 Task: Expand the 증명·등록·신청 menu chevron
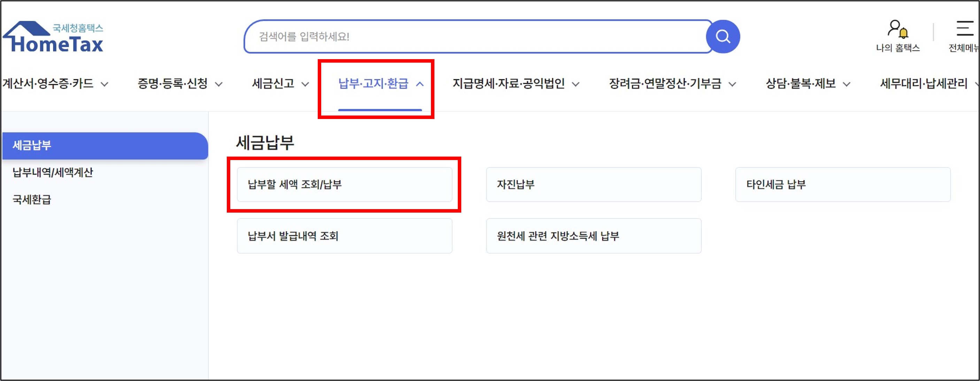coord(219,84)
